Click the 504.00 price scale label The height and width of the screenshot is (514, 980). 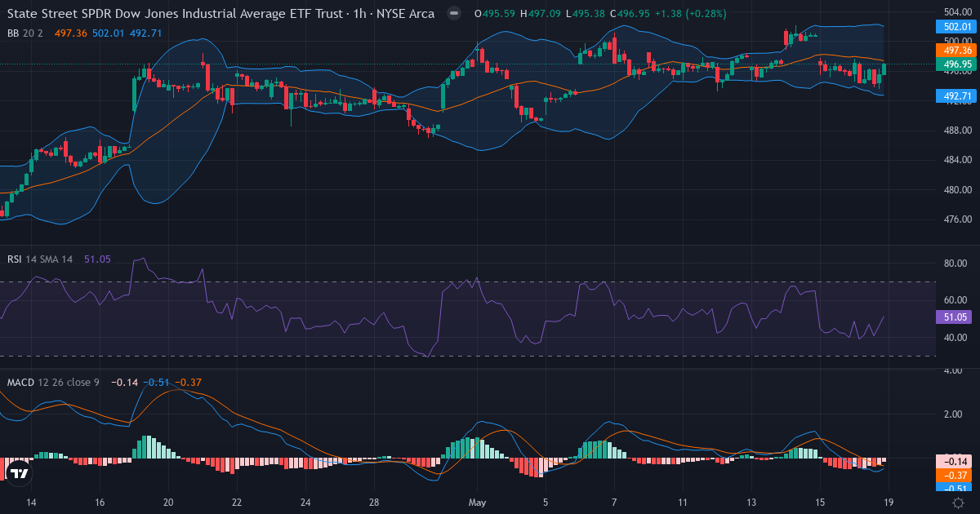click(957, 11)
